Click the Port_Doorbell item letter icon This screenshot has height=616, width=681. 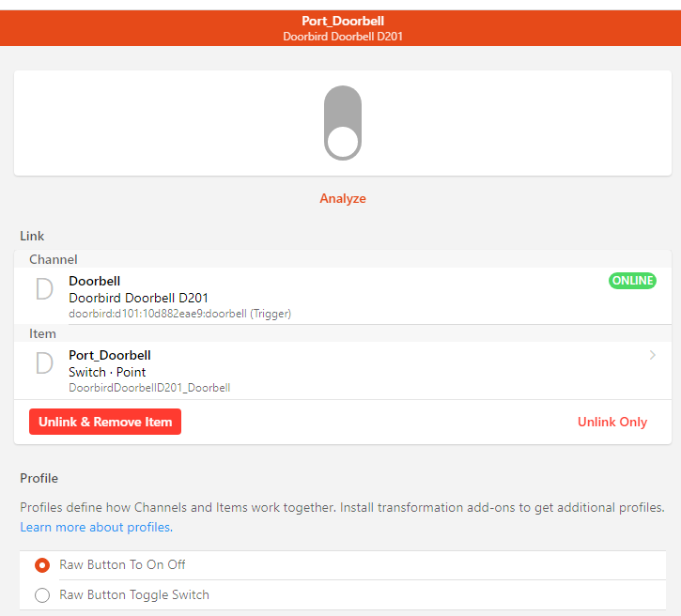(44, 363)
